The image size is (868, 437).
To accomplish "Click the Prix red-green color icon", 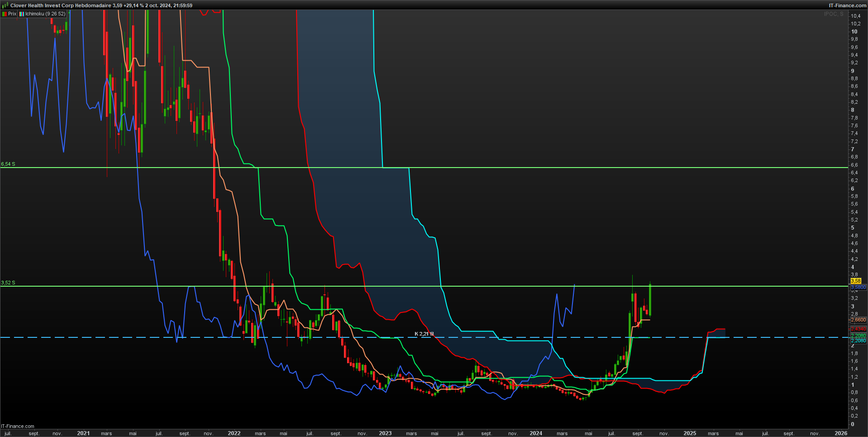I will coord(4,14).
